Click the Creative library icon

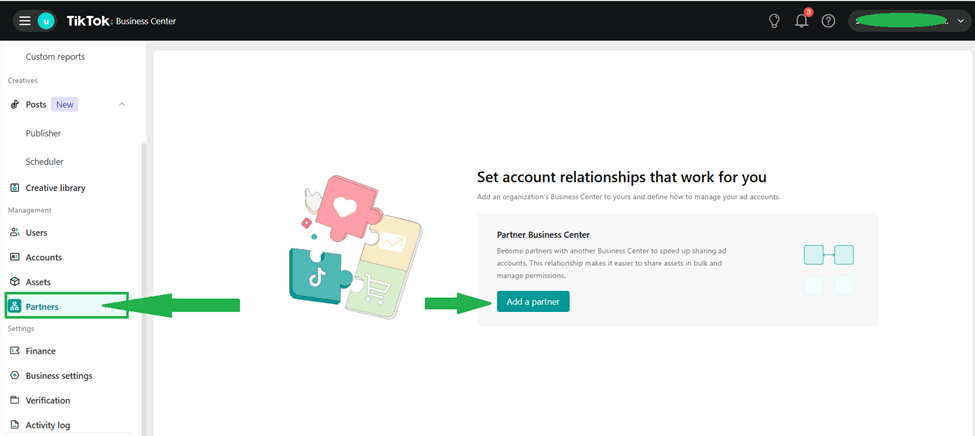[x=15, y=188]
